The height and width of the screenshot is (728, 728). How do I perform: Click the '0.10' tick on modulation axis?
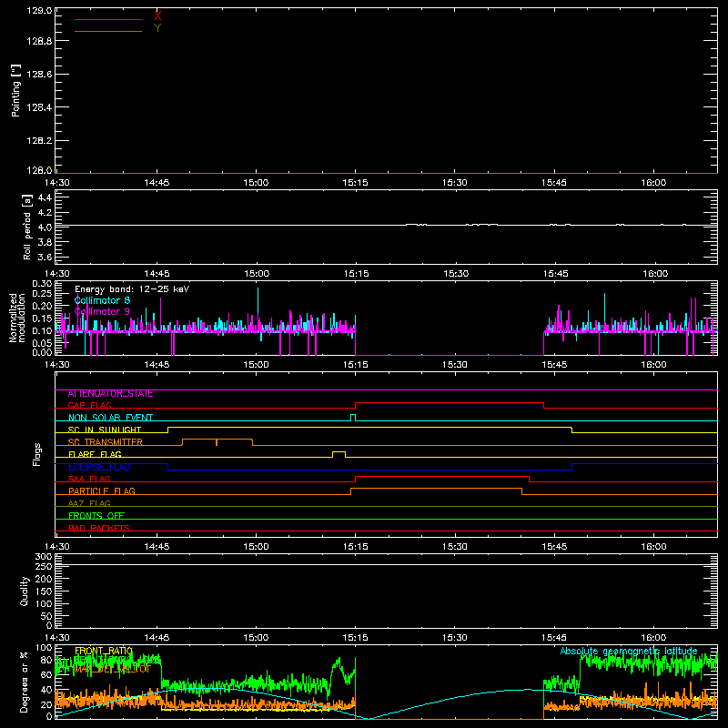42,331
